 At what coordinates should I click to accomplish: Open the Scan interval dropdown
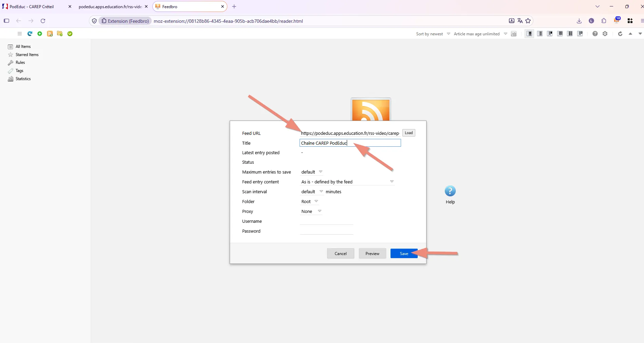click(312, 192)
